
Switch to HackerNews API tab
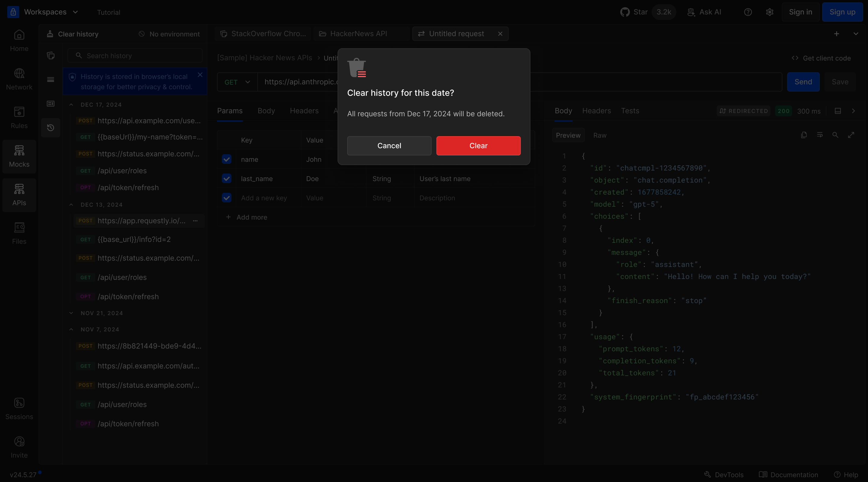coord(362,34)
